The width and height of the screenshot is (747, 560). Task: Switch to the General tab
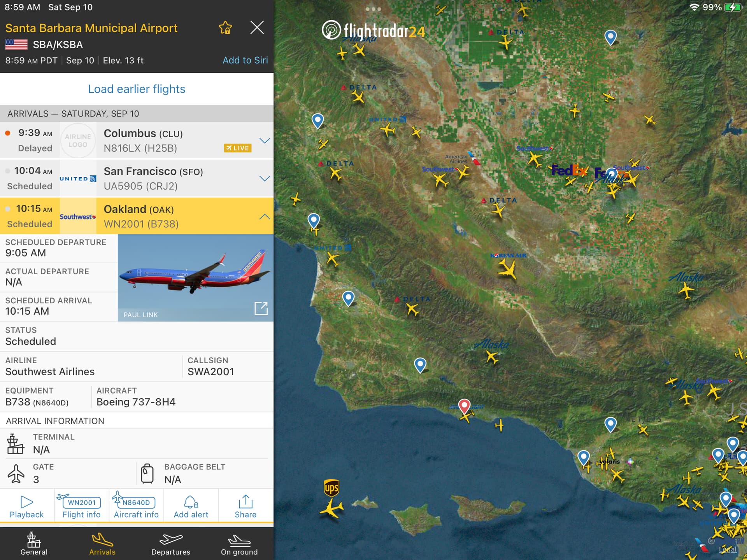click(34, 544)
